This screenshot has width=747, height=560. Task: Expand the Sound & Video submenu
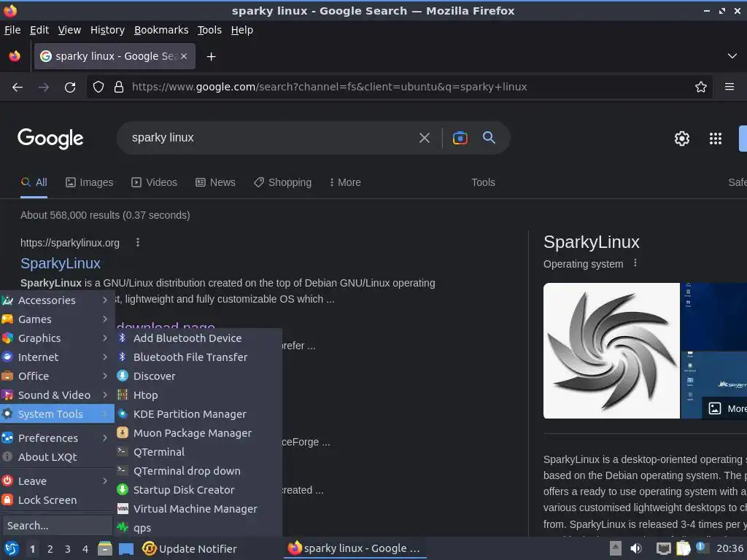tap(57, 395)
